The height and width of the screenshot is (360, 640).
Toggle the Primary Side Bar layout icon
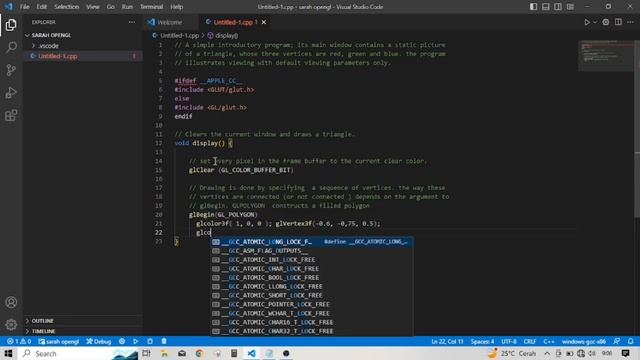(x=533, y=7)
